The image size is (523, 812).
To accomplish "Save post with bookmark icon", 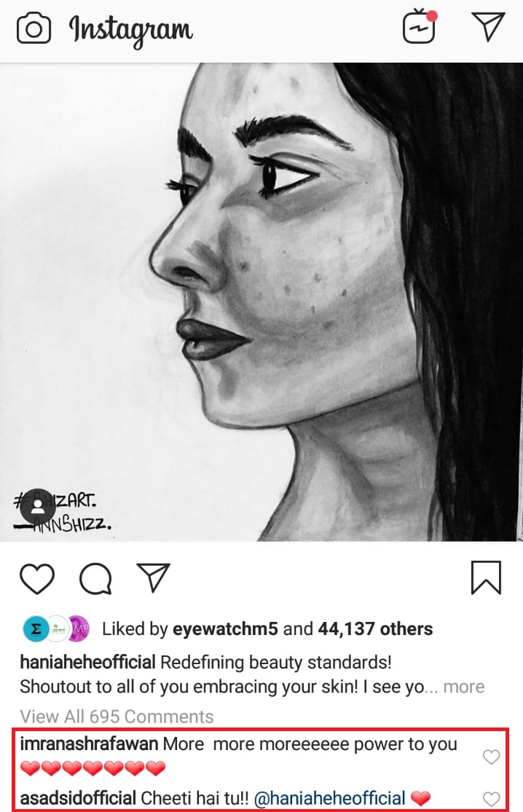I will point(487,577).
